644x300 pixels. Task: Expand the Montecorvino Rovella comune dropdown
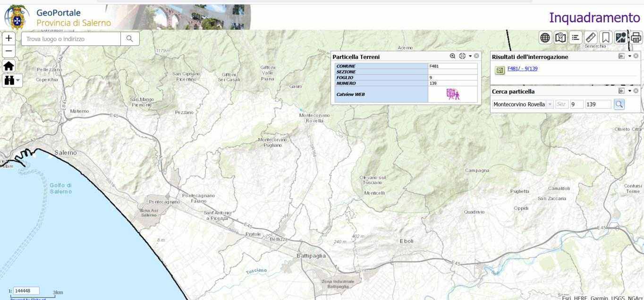click(550, 104)
